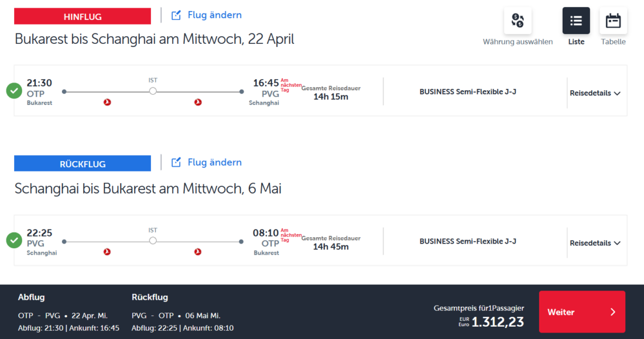
Task: Click the currency selection icon
Action: point(518,21)
